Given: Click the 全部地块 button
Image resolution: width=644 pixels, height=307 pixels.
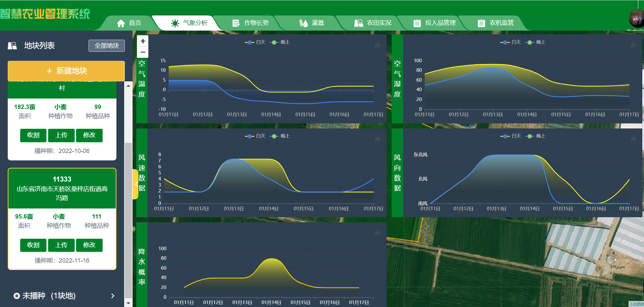Looking at the screenshot, I should click(107, 46).
